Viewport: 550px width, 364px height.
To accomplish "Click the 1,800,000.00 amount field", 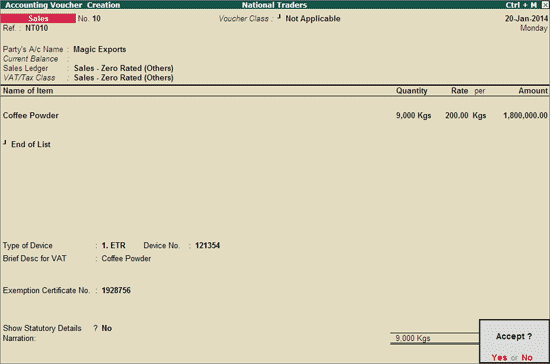I will point(525,115).
